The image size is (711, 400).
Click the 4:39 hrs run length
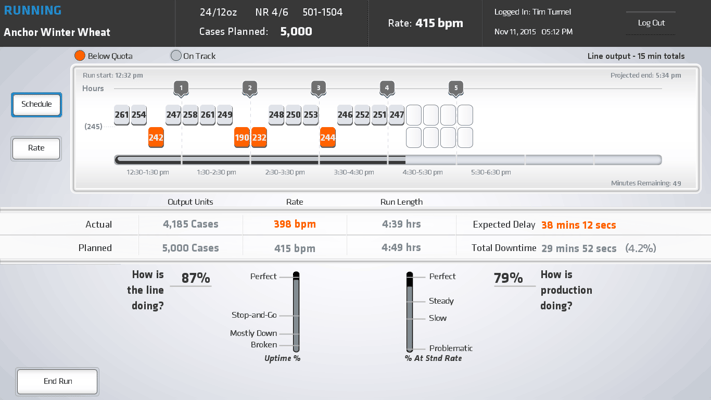pyautogui.click(x=401, y=224)
